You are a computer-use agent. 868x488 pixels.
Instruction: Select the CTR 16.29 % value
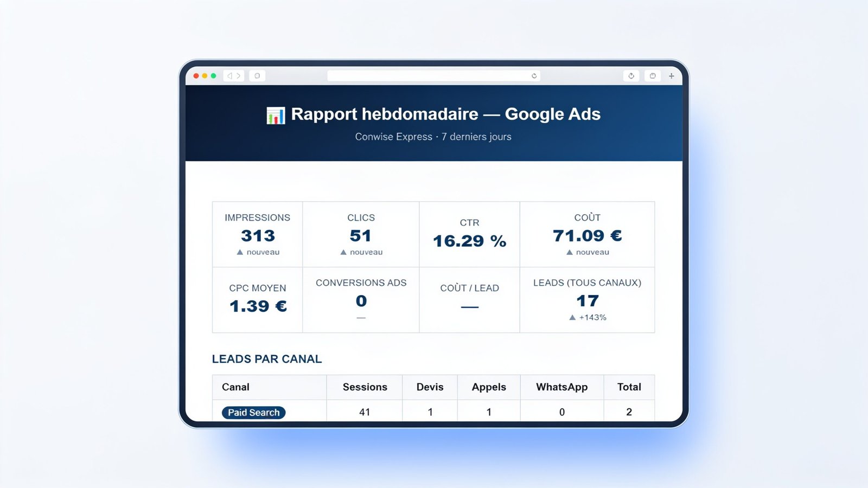click(x=469, y=241)
